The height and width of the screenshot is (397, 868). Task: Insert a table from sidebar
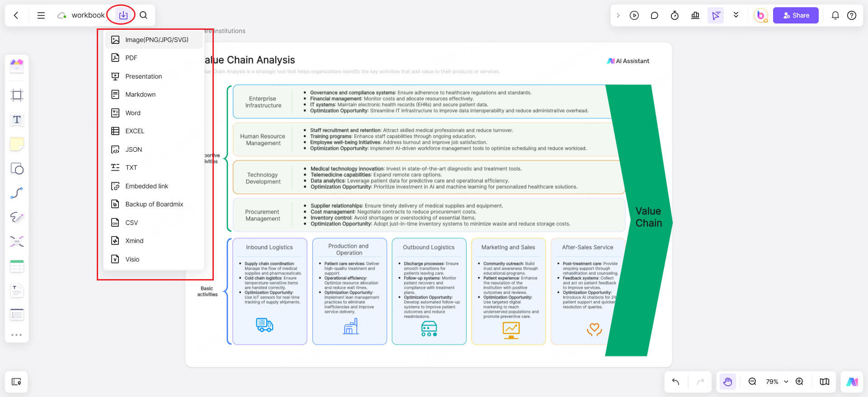tap(17, 266)
